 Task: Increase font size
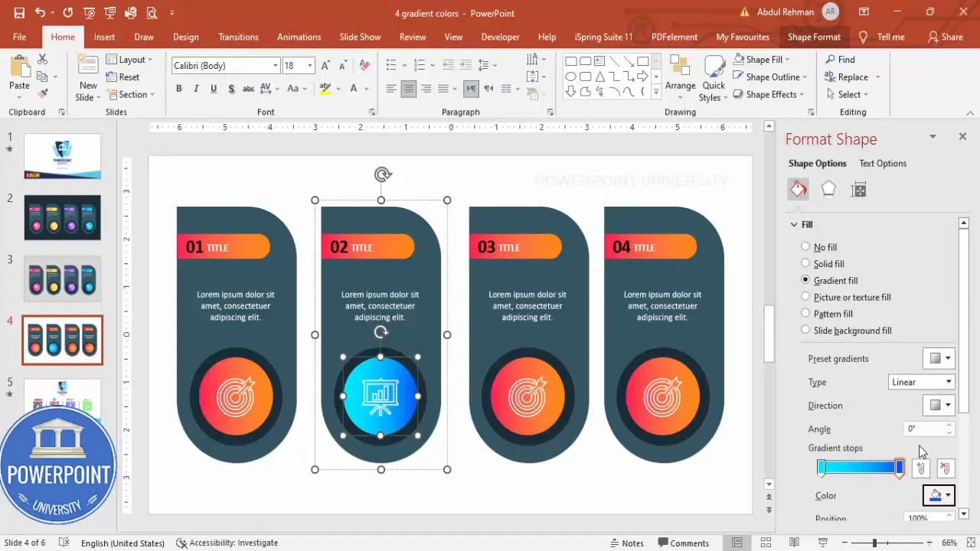coord(326,66)
